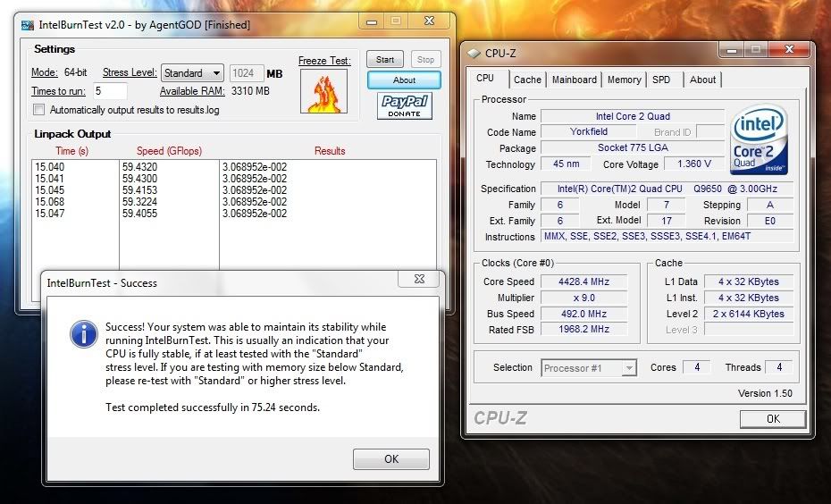
Task: Minimize the IntelBurnTest window
Action: (372, 21)
